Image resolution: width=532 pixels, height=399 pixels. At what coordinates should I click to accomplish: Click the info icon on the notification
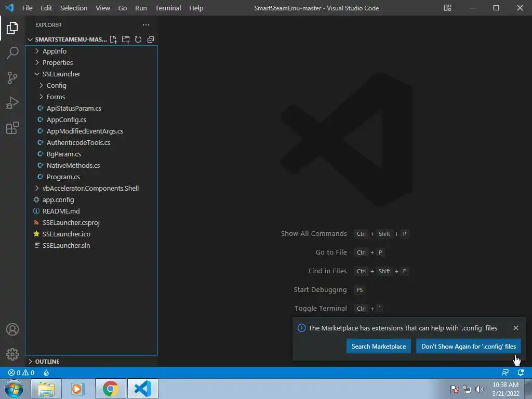[302, 328]
